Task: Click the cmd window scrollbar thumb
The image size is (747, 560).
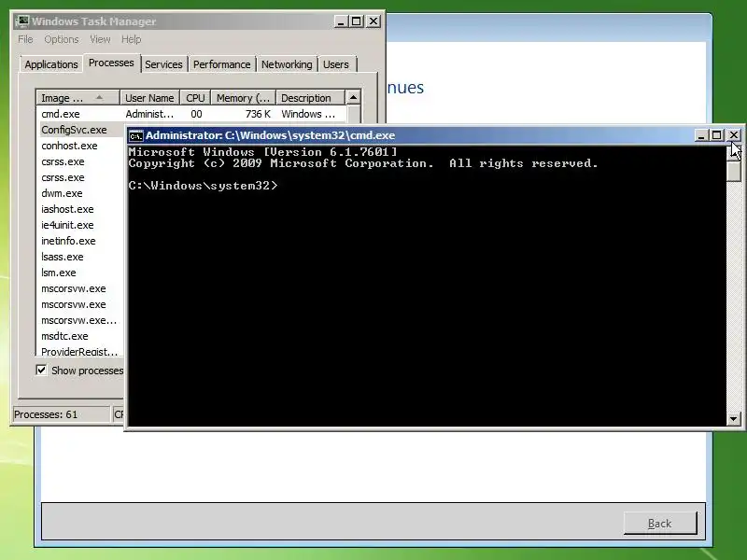Action: tap(734, 171)
